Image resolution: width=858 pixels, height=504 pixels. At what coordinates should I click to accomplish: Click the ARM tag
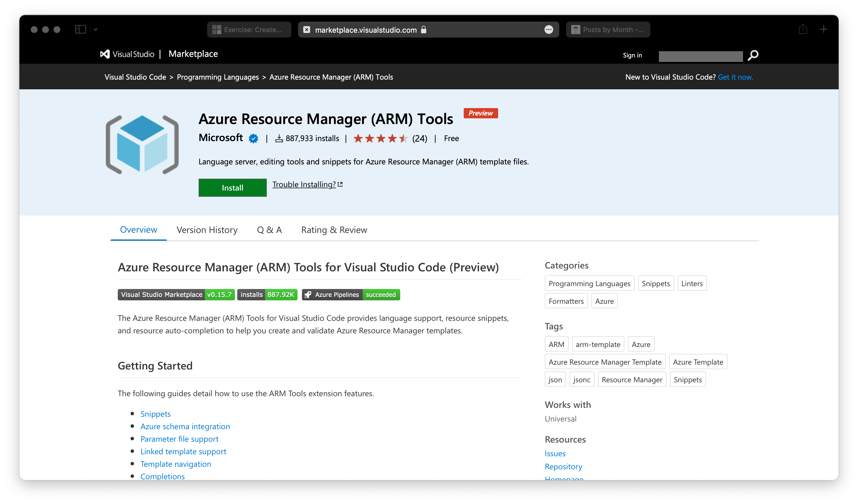556,344
